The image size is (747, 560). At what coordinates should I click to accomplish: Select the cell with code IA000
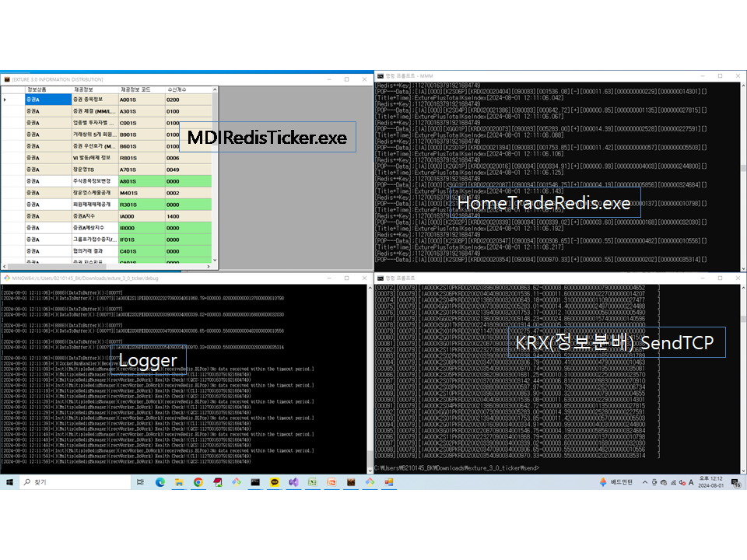(142, 216)
